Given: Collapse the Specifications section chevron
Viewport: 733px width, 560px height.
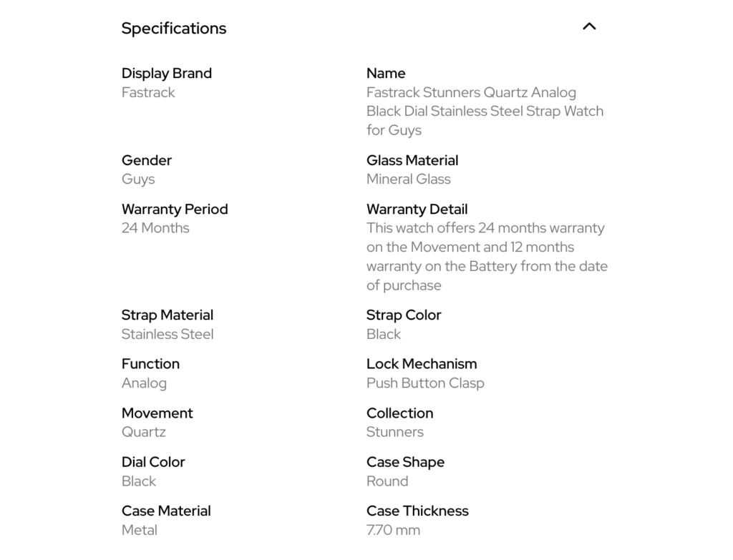Looking at the screenshot, I should tap(589, 26).
